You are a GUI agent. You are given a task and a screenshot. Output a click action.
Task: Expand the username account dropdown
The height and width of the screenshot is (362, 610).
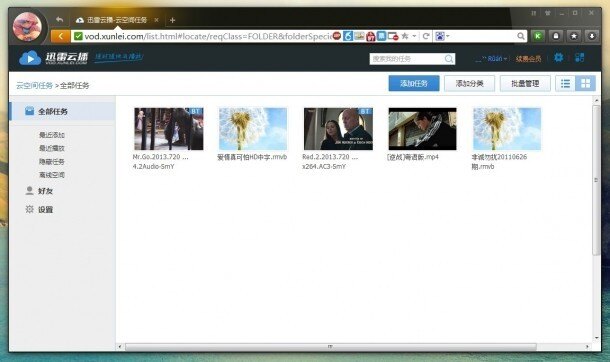pos(491,59)
